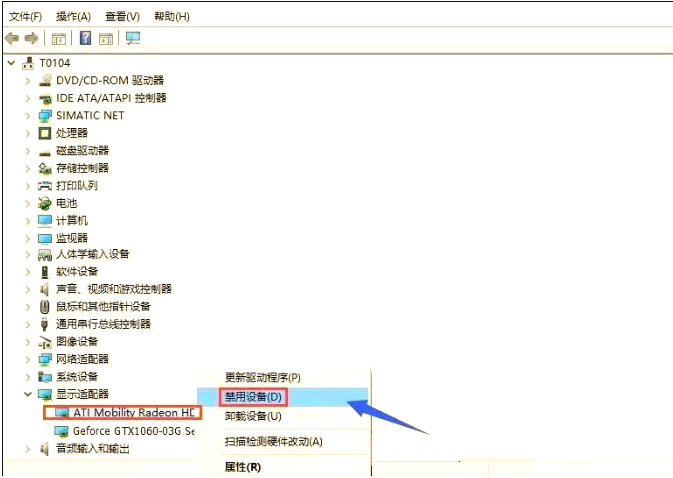Expand the 磁盘驱动器 disk drives node
673x478 pixels.
coord(28,150)
